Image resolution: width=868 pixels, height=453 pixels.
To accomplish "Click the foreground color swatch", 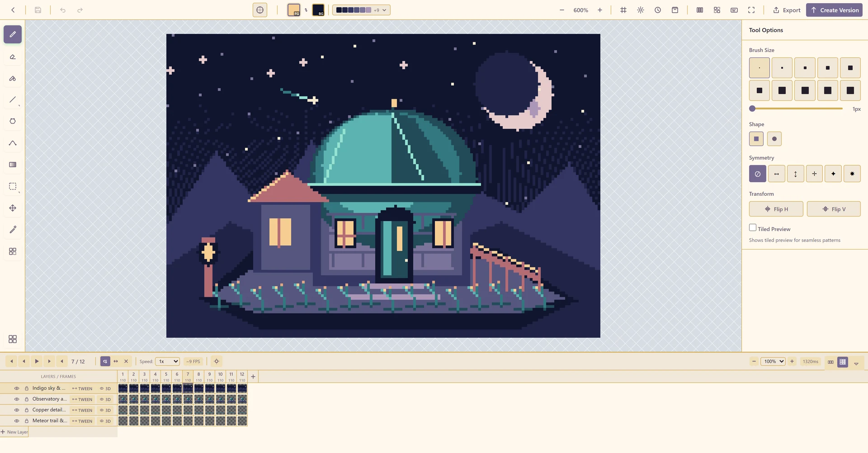I will tap(294, 10).
